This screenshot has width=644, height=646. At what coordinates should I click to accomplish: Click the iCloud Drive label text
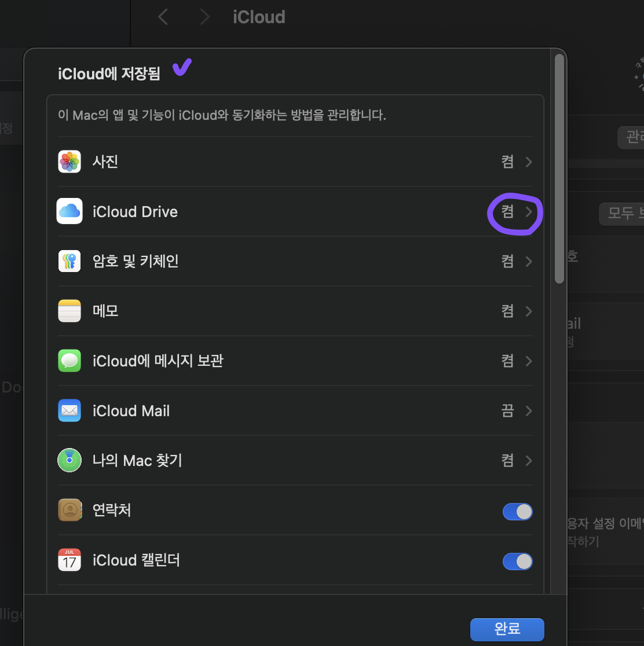(x=135, y=212)
